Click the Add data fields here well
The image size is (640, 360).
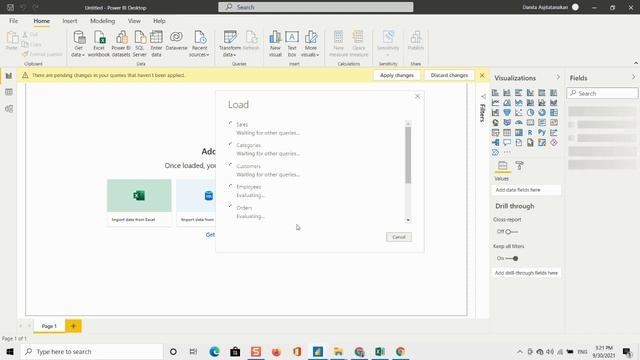(x=527, y=190)
